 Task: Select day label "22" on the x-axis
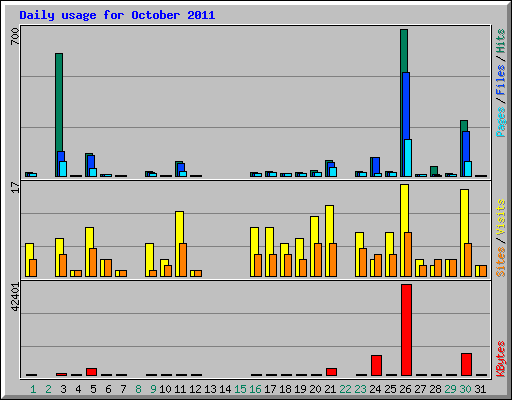(345, 389)
